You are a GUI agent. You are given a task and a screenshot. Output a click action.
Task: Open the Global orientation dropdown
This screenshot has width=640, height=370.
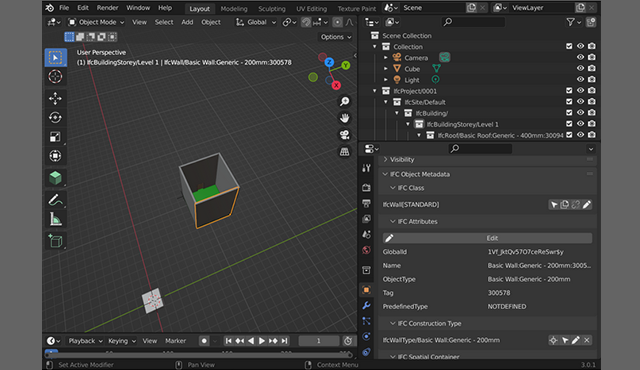(x=256, y=22)
